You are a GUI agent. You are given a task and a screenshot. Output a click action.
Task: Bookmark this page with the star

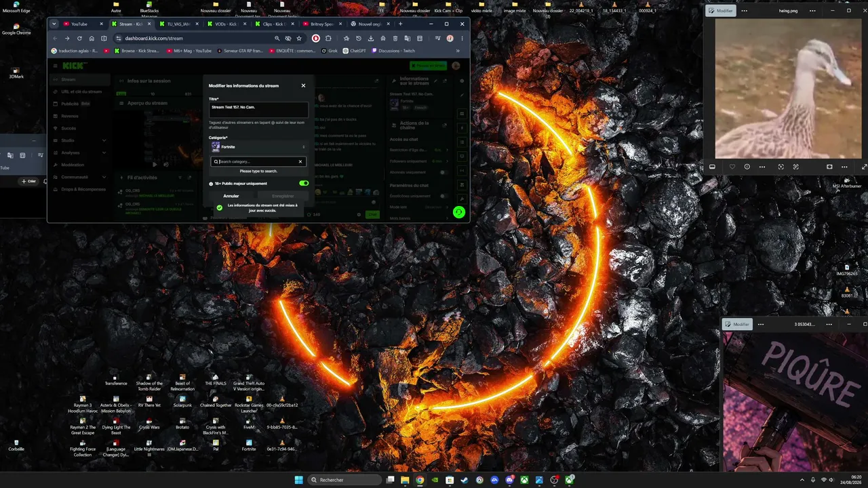[299, 39]
